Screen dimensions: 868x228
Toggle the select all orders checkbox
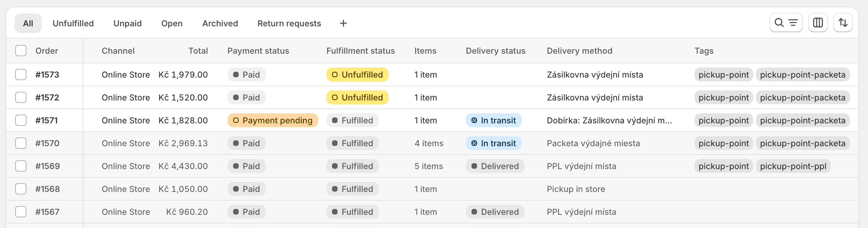[21, 51]
